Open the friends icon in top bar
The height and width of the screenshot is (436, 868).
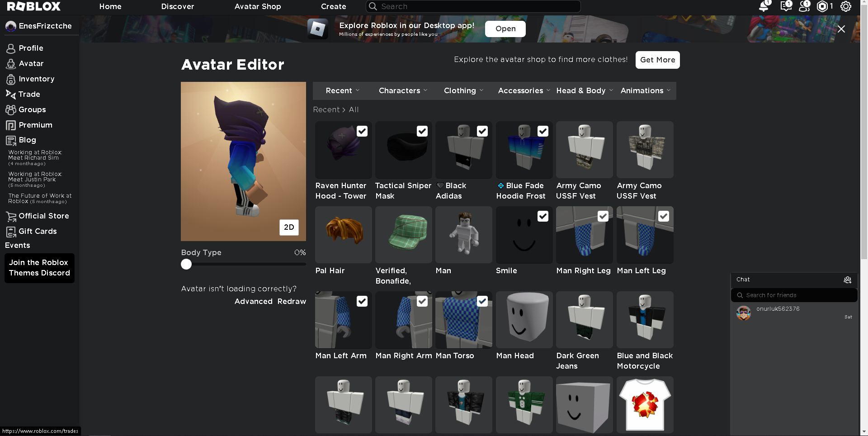click(x=804, y=6)
